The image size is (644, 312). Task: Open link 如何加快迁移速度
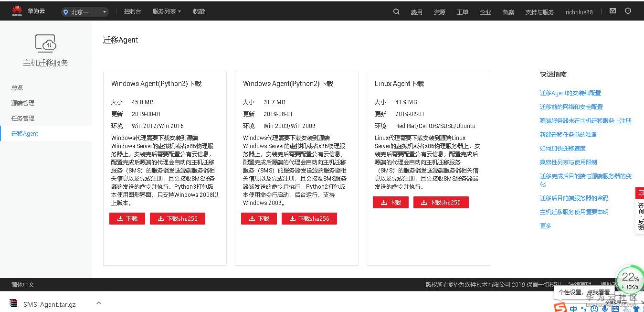point(563,149)
